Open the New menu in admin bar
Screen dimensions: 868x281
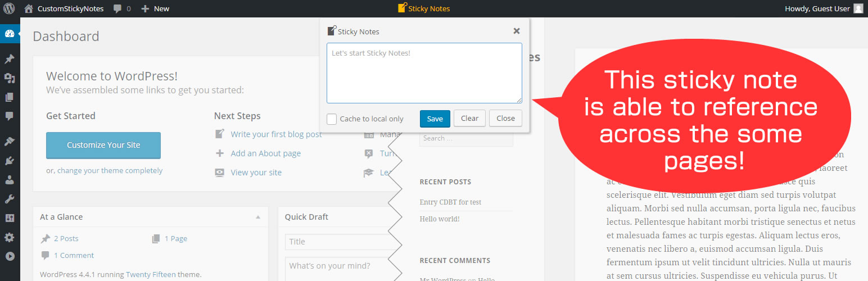tap(155, 8)
